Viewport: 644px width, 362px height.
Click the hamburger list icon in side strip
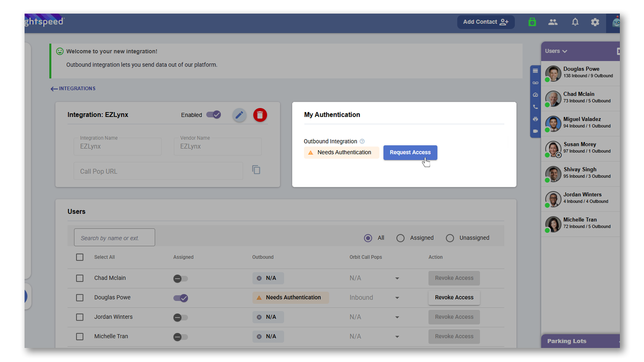click(535, 71)
